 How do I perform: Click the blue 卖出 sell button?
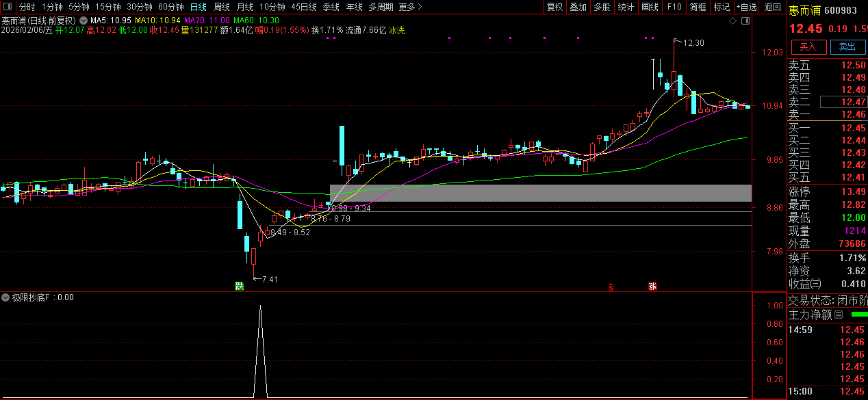pos(847,46)
